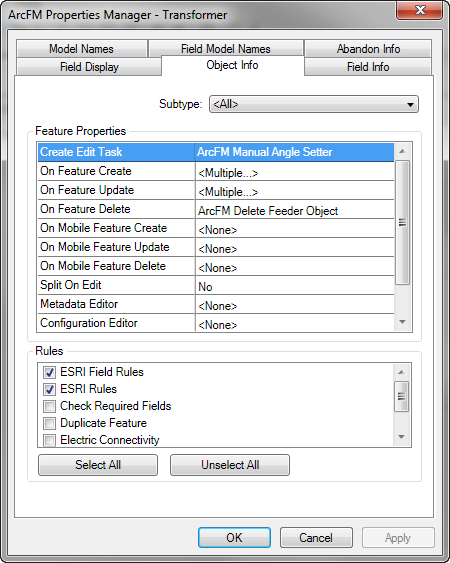Click the Rules list scroll down arrow
Screen dimensions: 450x563
click(x=401, y=437)
